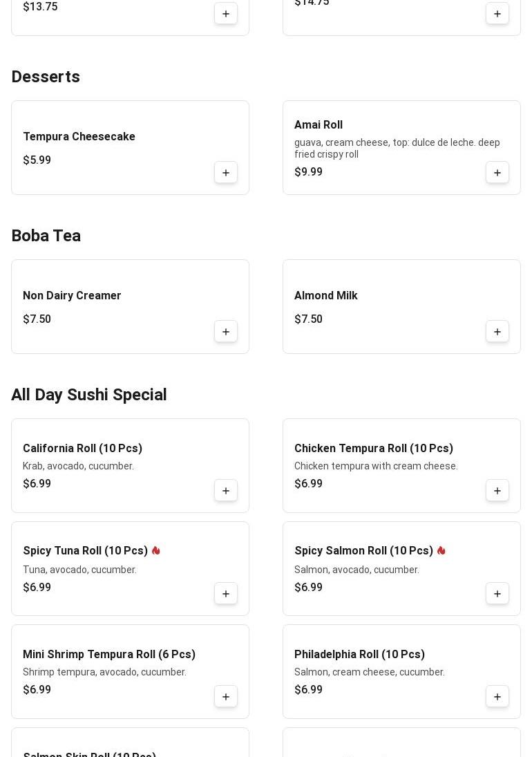Open the Tempura Cheesecake item title
The height and width of the screenshot is (757, 532).
click(79, 137)
